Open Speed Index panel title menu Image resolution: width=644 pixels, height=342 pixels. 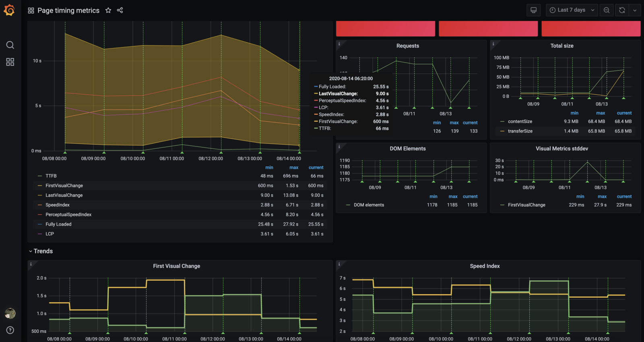coord(485,266)
